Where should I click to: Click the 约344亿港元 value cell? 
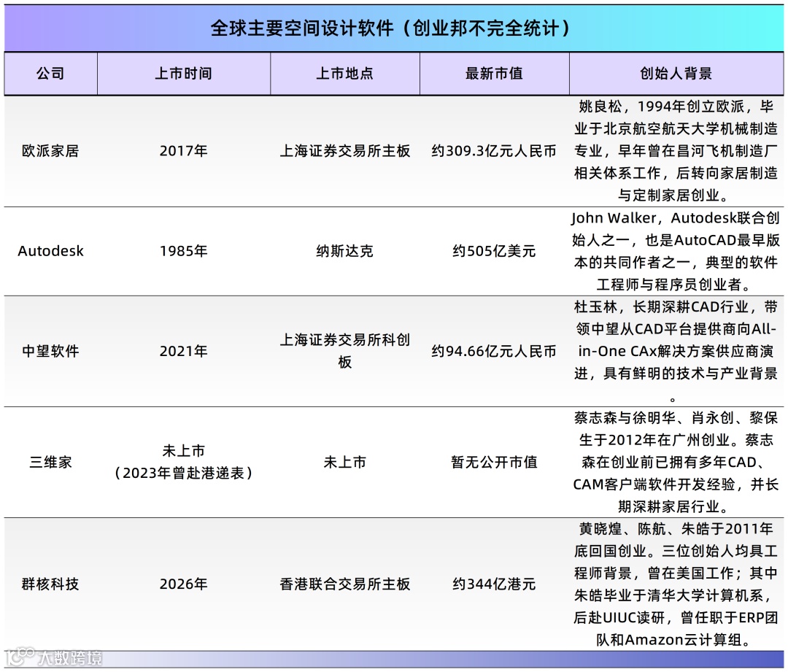[494, 584]
